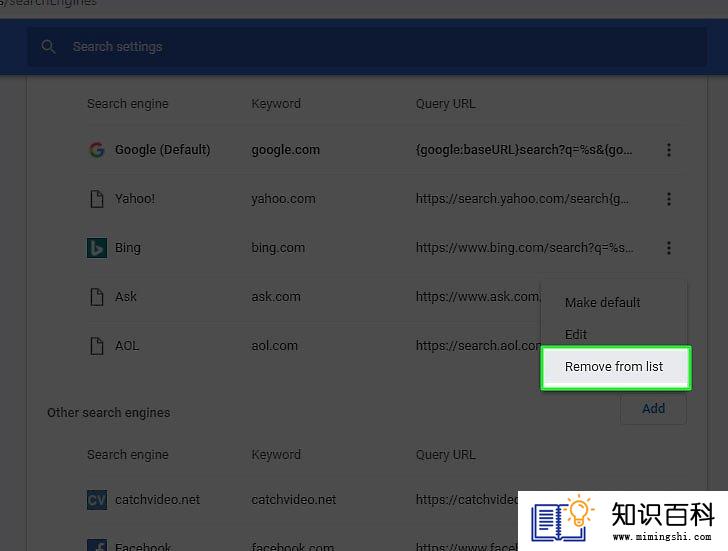The image size is (728, 551).
Task: Click the Search engine header in top table
Action: [128, 104]
